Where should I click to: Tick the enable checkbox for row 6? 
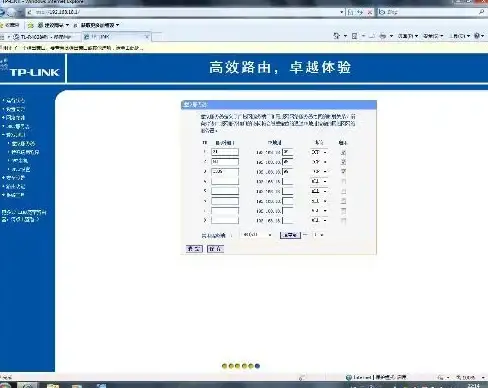(343, 201)
